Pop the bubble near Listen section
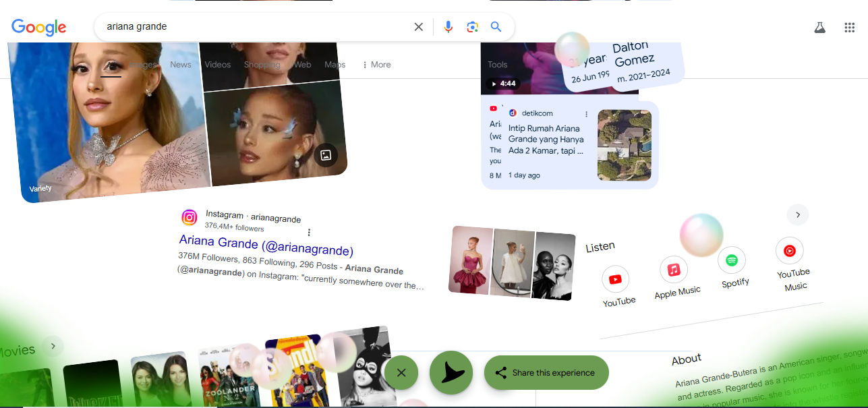This screenshot has width=868, height=408. click(701, 235)
